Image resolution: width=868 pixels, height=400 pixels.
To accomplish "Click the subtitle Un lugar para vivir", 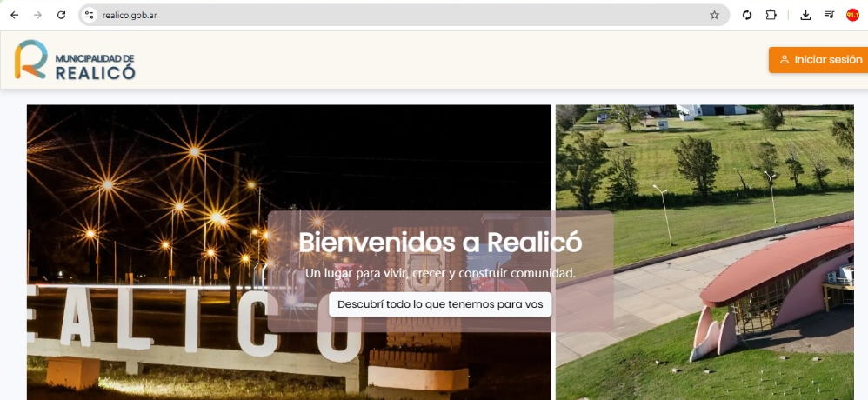I will [440, 273].
